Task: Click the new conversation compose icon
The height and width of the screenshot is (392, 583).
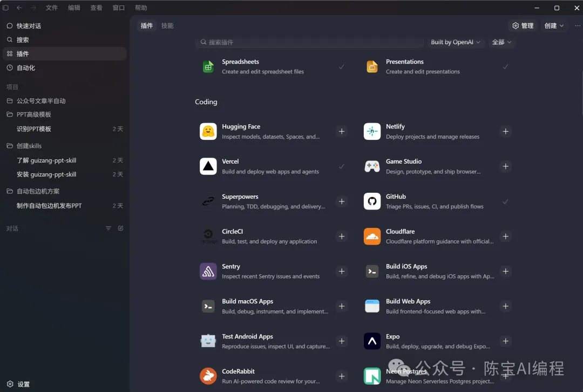Action: coord(120,228)
